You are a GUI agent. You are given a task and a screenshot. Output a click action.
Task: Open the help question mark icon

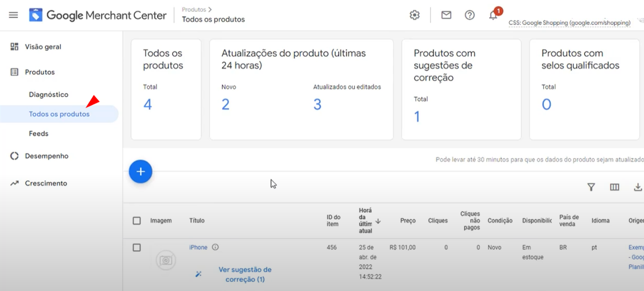click(x=470, y=15)
